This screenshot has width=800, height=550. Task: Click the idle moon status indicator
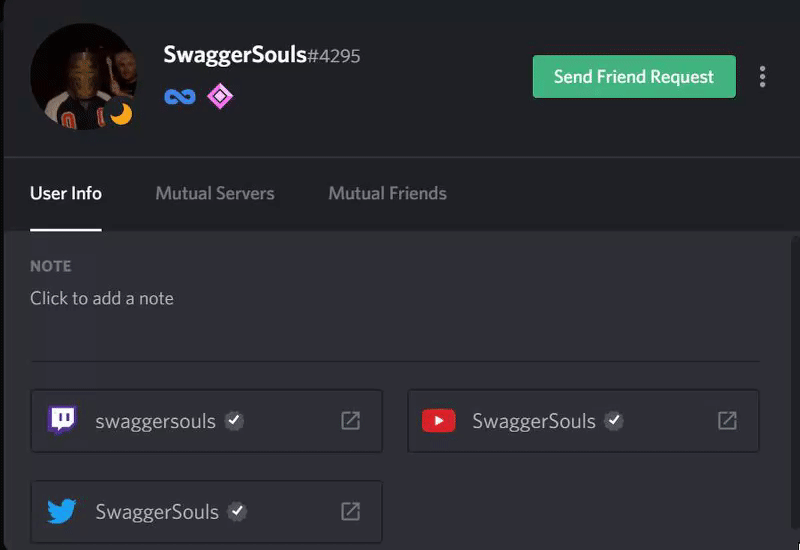click(x=121, y=115)
